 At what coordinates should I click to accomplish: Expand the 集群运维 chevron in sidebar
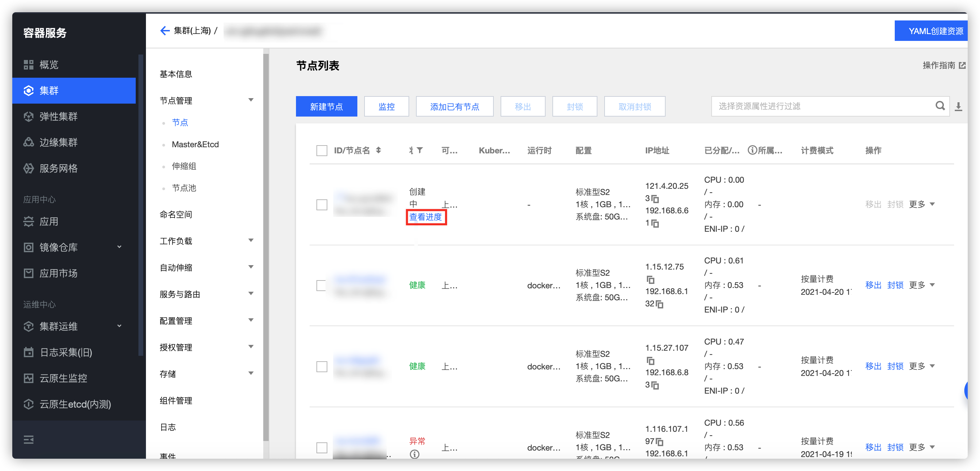click(119, 326)
